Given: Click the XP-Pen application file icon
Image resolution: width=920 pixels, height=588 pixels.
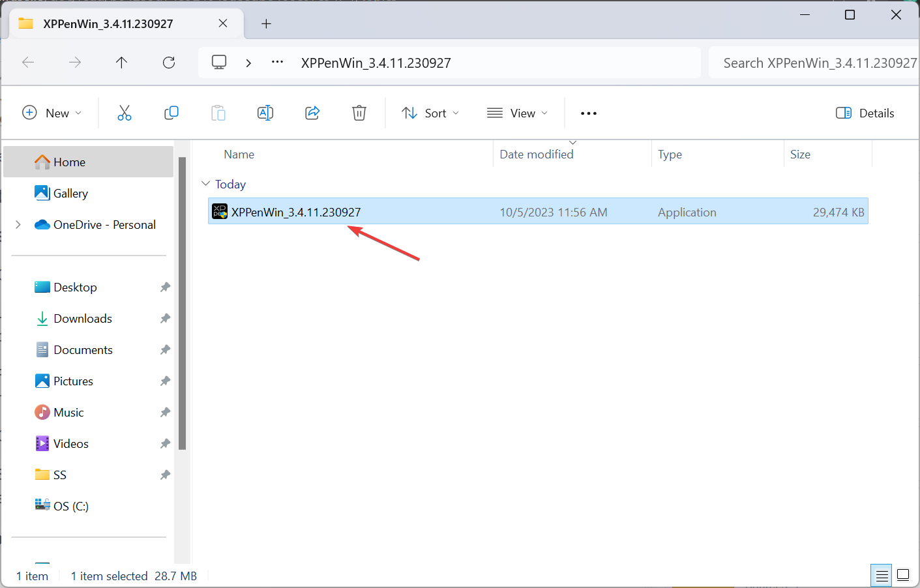Looking at the screenshot, I should [220, 211].
